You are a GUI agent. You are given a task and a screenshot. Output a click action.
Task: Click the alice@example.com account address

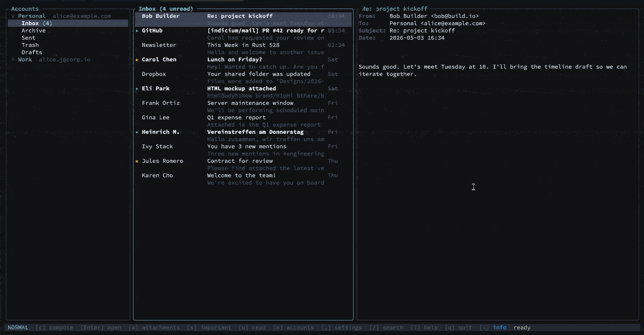tap(82, 16)
